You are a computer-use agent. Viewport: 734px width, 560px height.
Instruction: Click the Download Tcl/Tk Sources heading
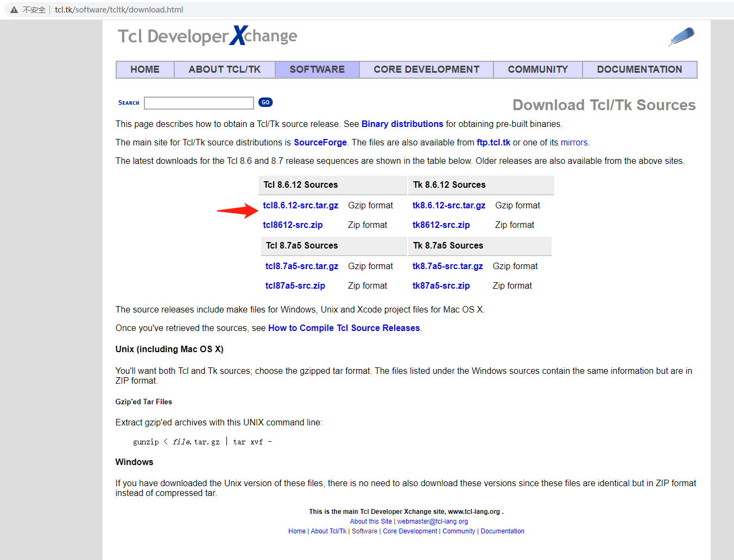(x=604, y=105)
